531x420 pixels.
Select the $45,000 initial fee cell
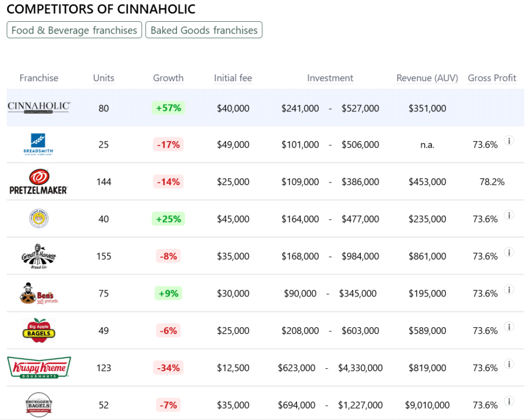pyautogui.click(x=233, y=219)
